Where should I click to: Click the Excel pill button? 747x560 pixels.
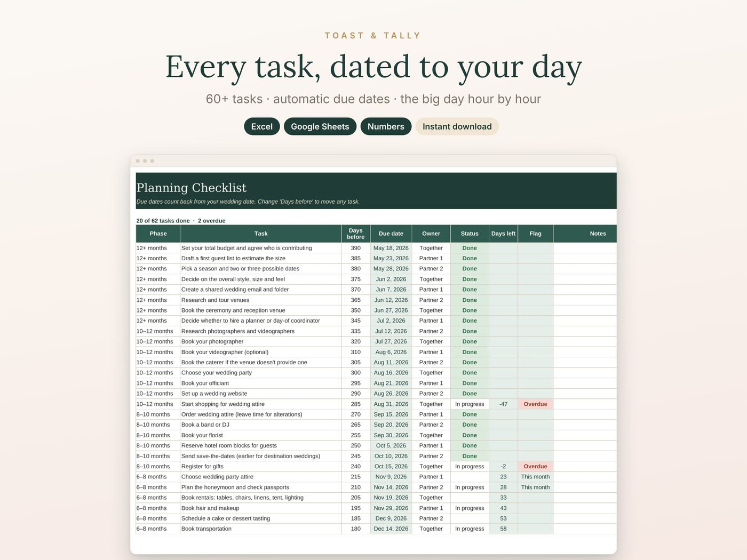[x=261, y=126]
